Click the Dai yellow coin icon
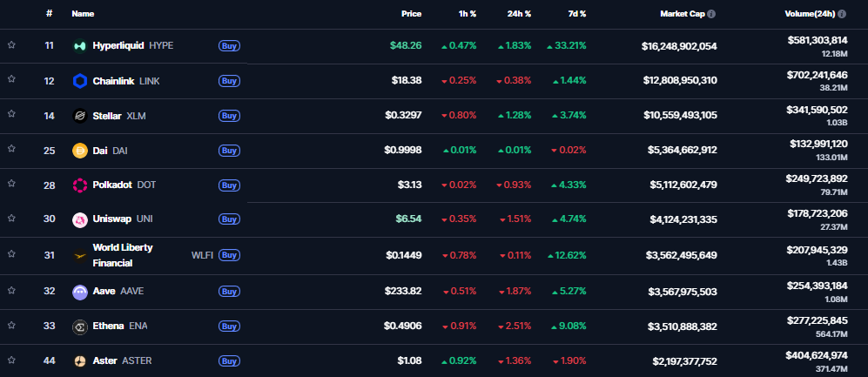Image resolution: width=868 pixels, height=377 pixels. (x=79, y=151)
